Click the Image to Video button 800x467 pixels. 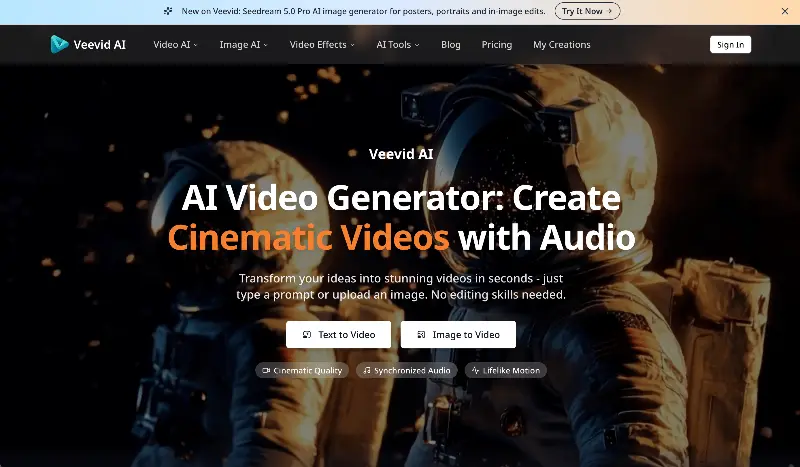(x=458, y=334)
